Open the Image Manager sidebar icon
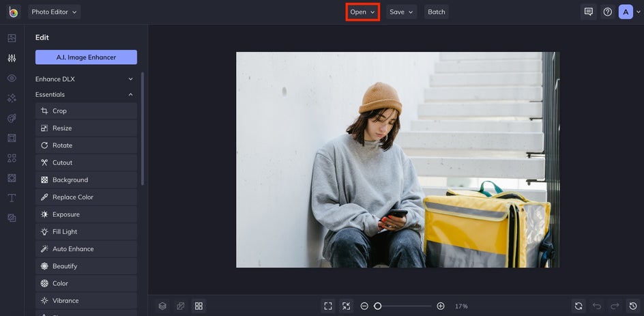The width and height of the screenshot is (644, 316). [x=12, y=38]
